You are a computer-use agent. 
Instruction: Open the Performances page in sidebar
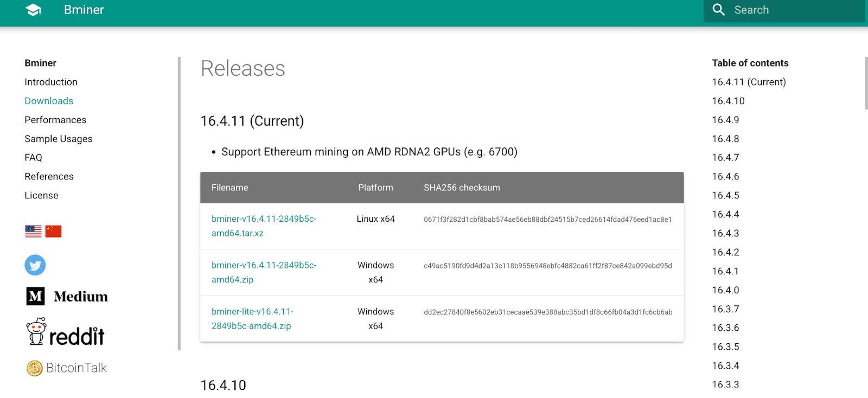55,120
